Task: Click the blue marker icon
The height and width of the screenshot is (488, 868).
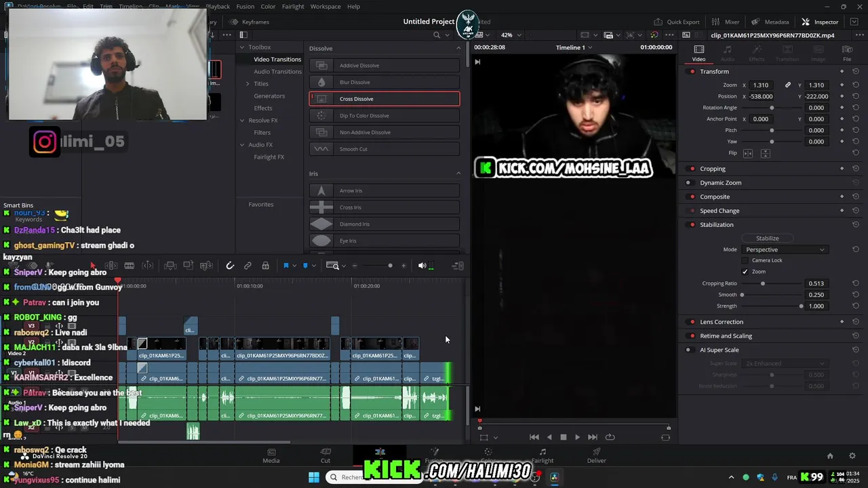Action: pyautogui.click(x=305, y=266)
